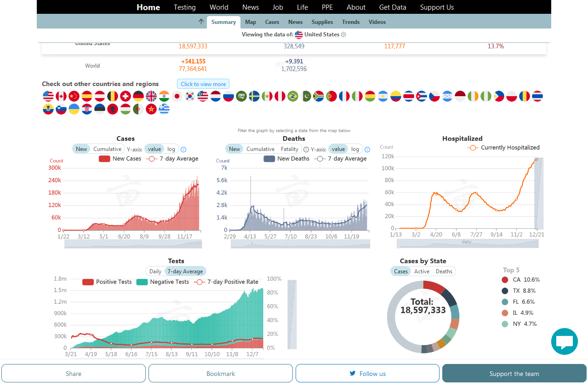Open region settings gear next to United States
The width and height of the screenshot is (588, 387).
343,35
